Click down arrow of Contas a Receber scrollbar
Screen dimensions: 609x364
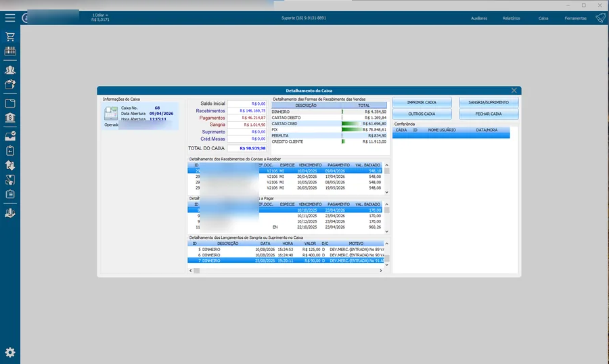(x=386, y=192)
